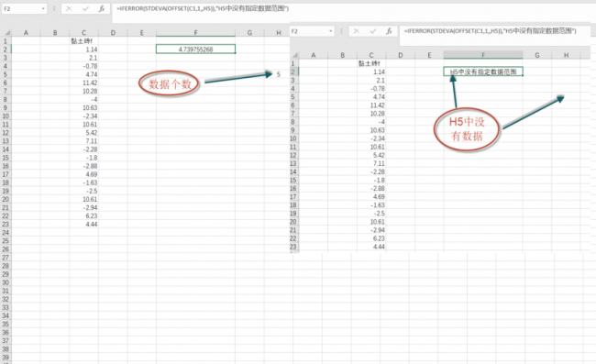
Task: Select row 23 header in right worksheet
Action: click(293, 247)
